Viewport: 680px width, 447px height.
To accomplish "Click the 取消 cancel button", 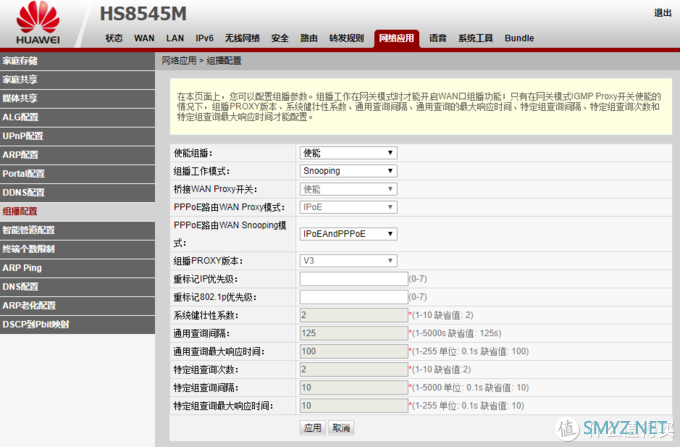I will click(x=341, y=428).
